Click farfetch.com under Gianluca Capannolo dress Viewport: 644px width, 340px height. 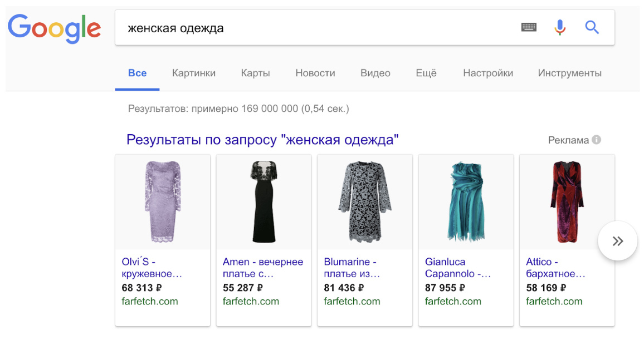(x=453, y=302)
